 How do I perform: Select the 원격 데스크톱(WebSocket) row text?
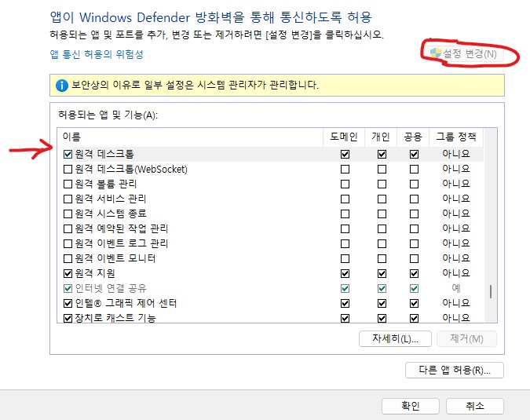pyautogui.click(x=131, y=169)
